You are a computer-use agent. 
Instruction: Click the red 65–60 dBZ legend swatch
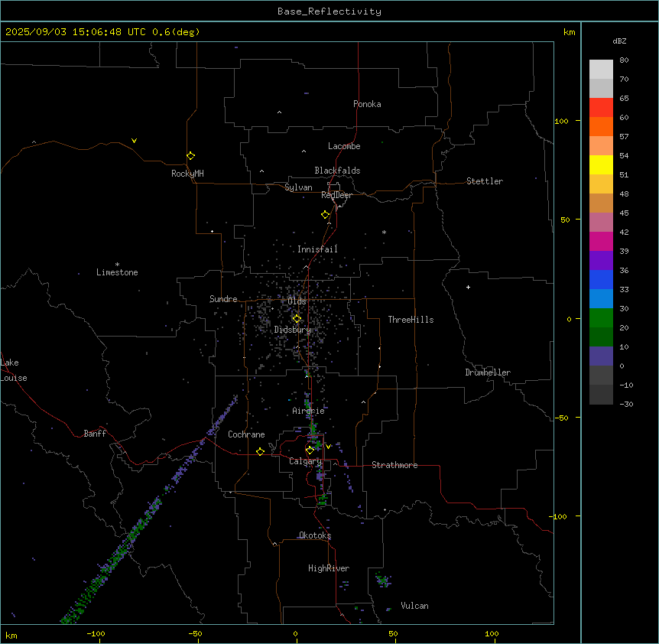(x=601, y=108)
